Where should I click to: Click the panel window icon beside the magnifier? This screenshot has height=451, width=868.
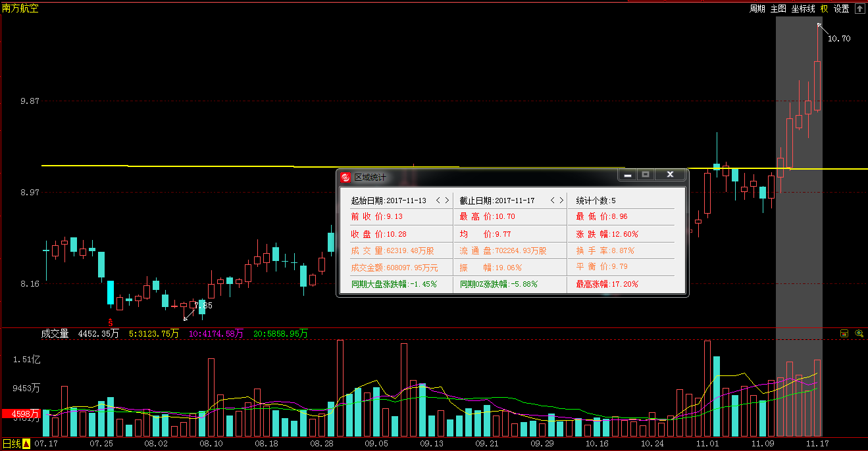pyautogui.click(x=844, y=333)
